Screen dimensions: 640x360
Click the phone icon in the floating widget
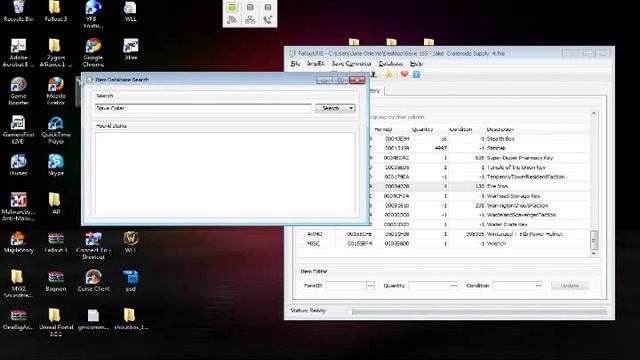pyautogui.click(x=268, y=20)
